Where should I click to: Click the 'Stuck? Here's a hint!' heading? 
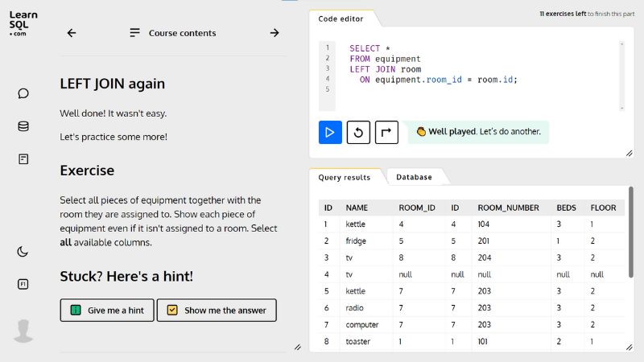pos(126,276)
